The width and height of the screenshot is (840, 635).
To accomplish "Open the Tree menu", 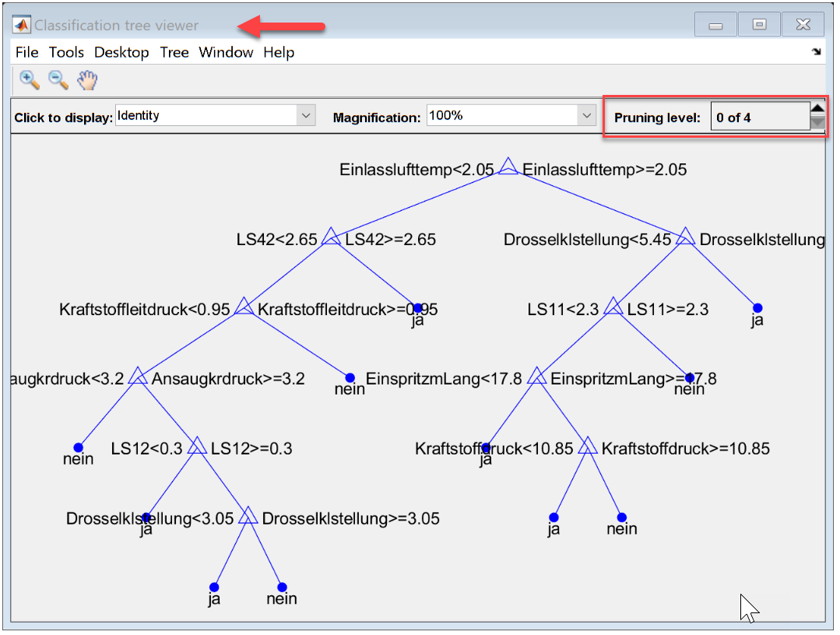I will 174,52.
